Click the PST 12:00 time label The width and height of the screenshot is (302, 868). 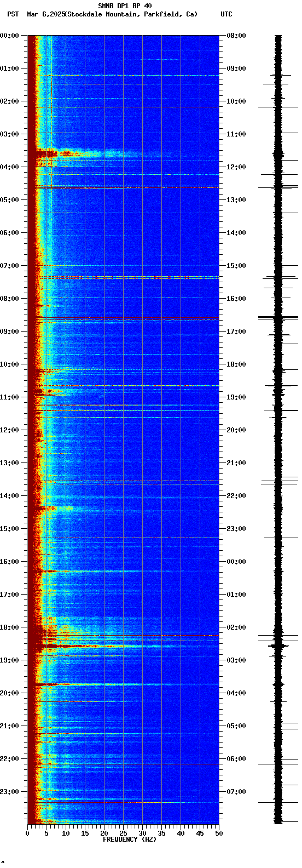[9, 430]
